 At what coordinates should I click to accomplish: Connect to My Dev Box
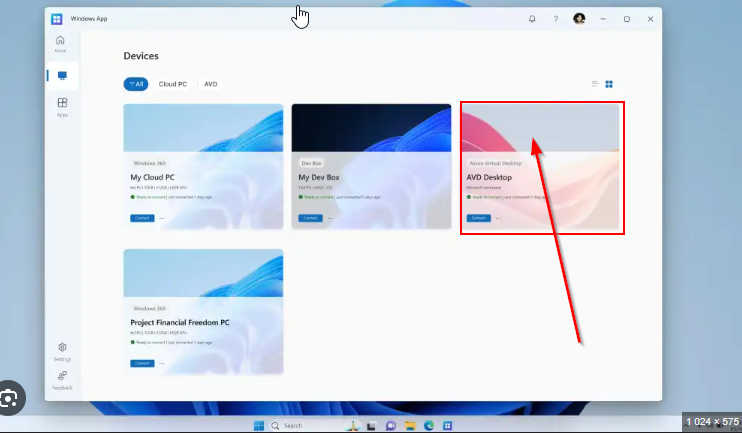(x=310, y=218)
